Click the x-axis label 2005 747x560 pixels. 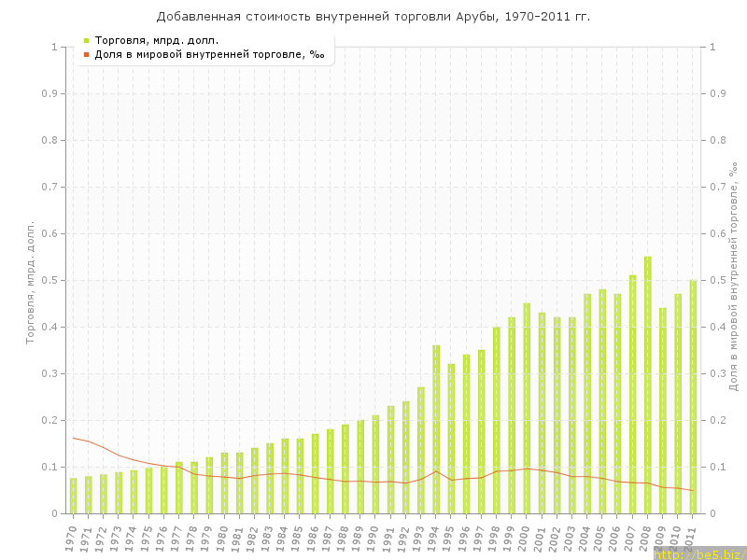click(602, 537)
